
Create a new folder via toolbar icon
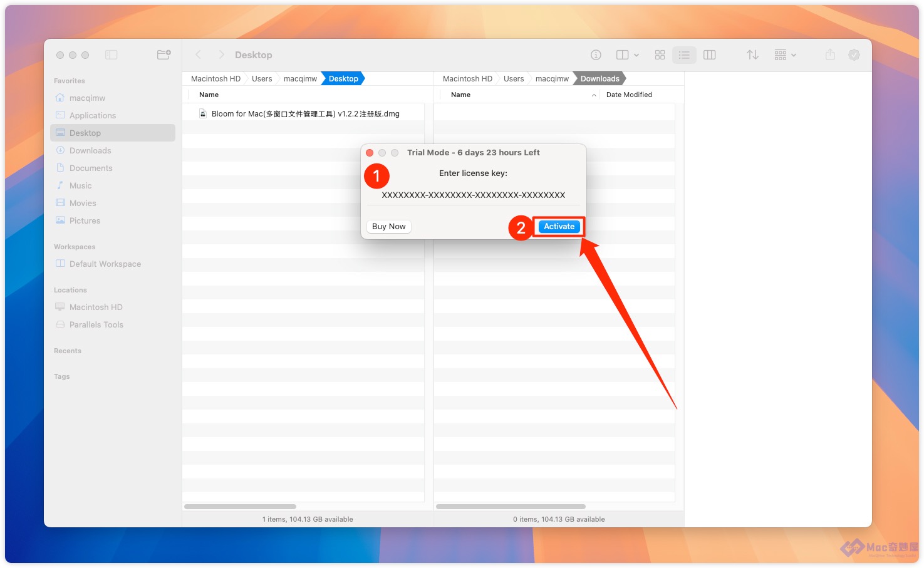[164, 55]
